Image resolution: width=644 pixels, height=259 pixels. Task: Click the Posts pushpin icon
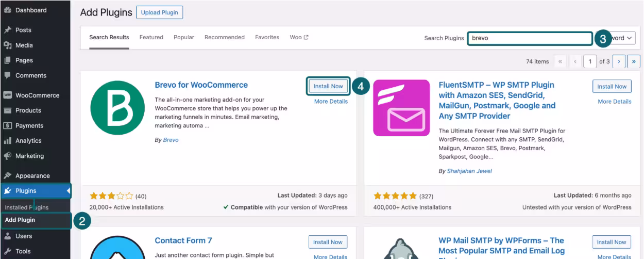pyautogui.click(x=8, y=30)
